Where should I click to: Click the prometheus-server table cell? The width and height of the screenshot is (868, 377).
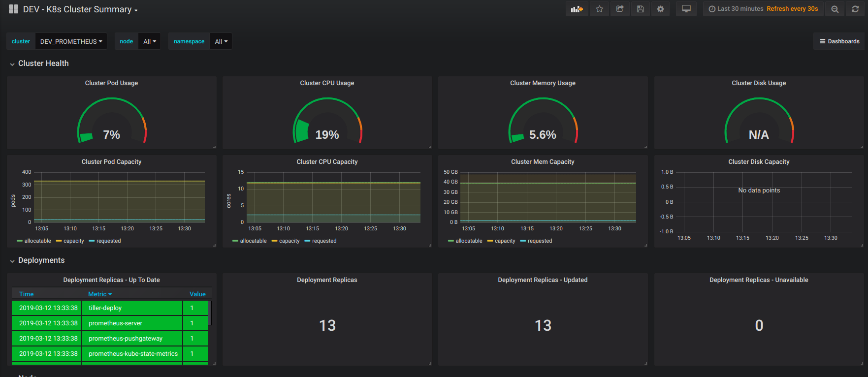pos(132,323)
